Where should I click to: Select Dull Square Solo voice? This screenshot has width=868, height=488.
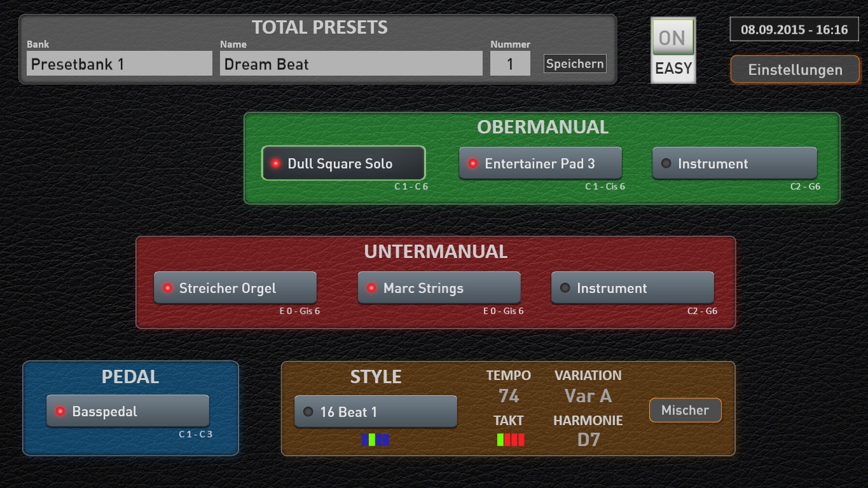coord(343,163)
